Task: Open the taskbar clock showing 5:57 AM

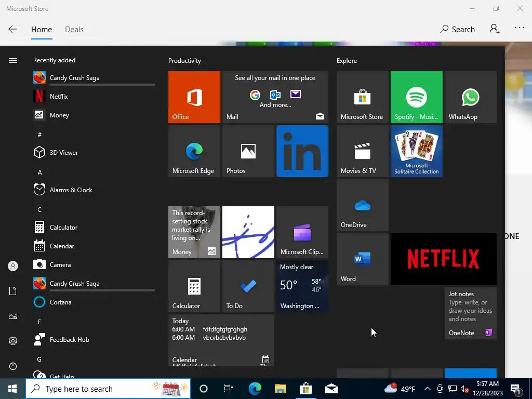Action: [487, 389]
